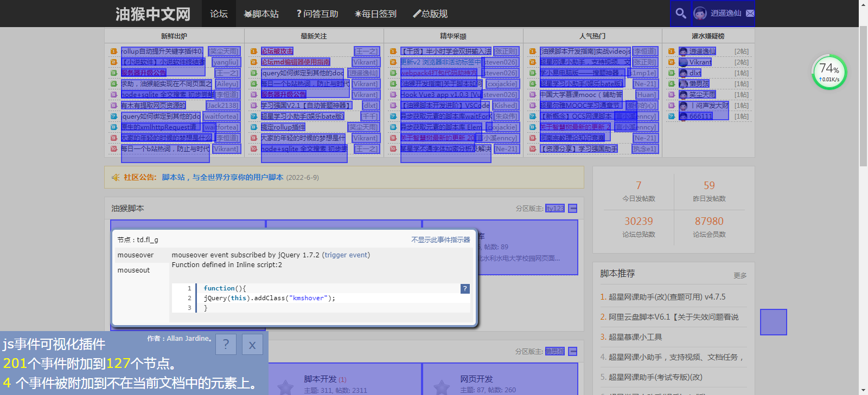Click the page scrollbar down arrow

[863, 390]
